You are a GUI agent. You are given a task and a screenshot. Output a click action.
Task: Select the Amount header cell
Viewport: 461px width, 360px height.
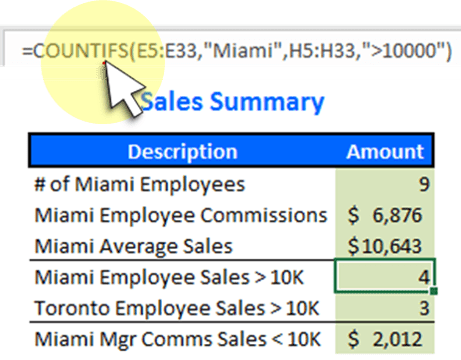(384, 151)
